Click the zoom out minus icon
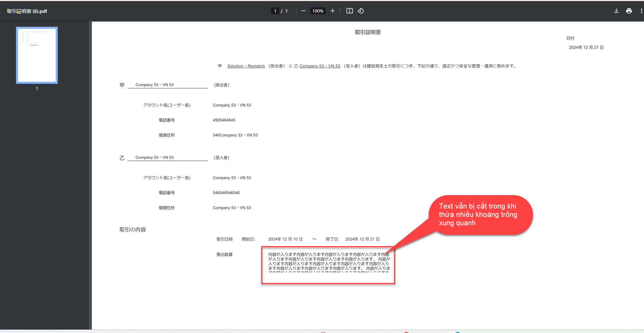This screenshot has height=333, width=644. click(303, 11)
